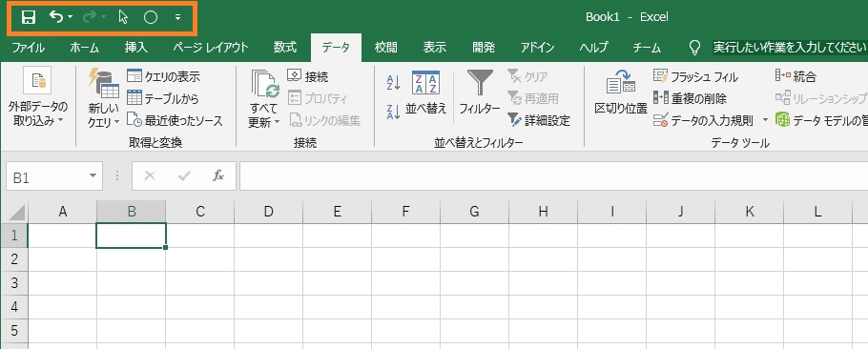The width and height of the screenshot is (868, 349).
Task: Click プロパティ button
Action: tap(318, 98)
